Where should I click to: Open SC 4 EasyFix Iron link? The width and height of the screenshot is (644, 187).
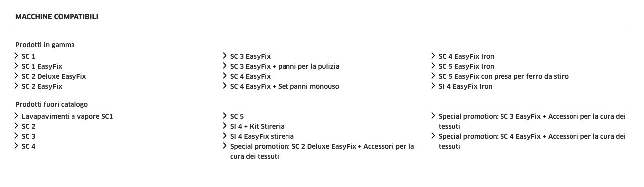(x=466, y=56)
